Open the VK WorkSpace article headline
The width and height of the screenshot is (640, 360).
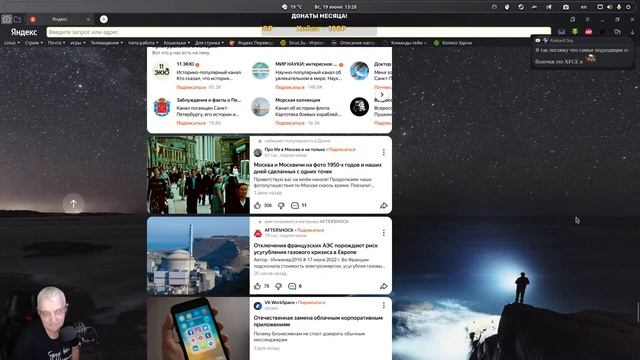[x=318, y=321]
